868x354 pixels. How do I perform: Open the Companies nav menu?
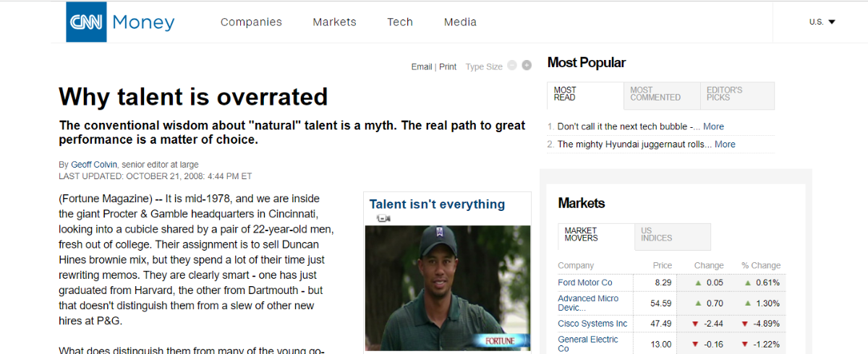click(251, 22)
